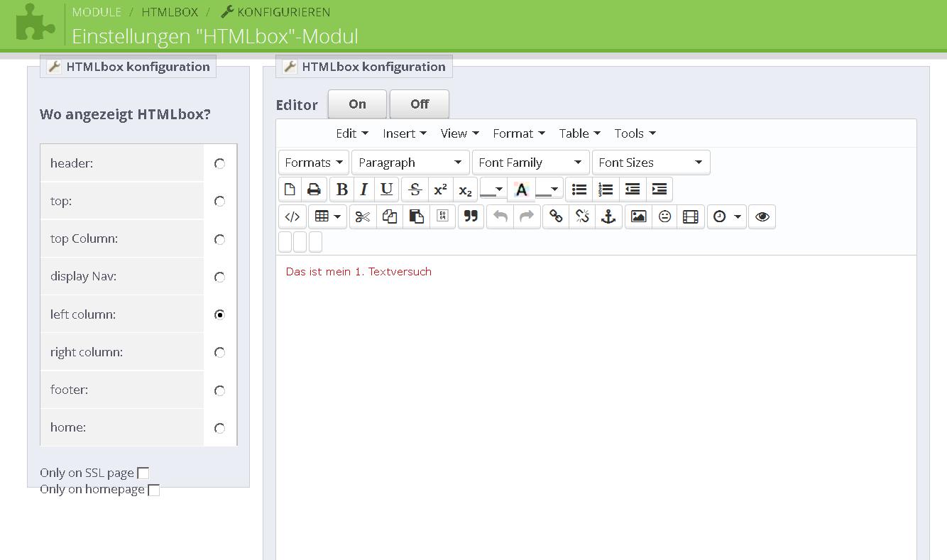Screen dimensions: 947x560
Task: Click the scissors cut icon
Action: pyautogui.click(x=363, y=216)
